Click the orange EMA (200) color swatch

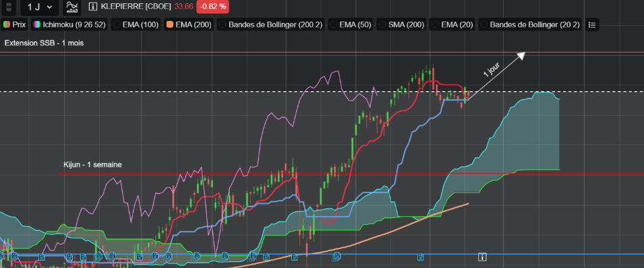[170, 25]
